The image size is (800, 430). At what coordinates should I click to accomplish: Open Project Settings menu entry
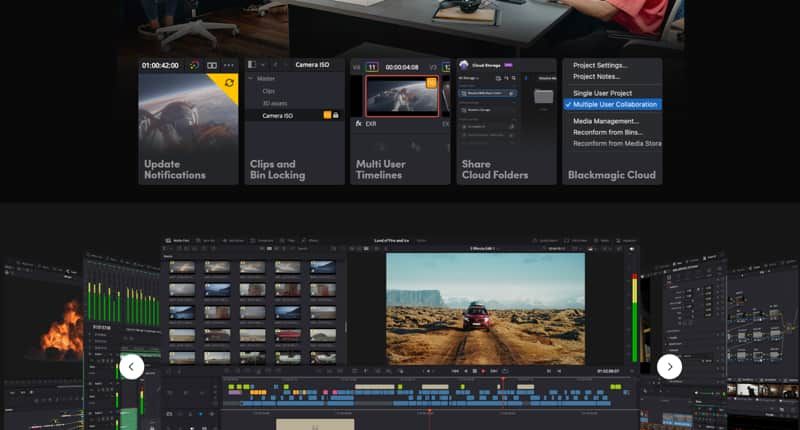pos(605,65)
